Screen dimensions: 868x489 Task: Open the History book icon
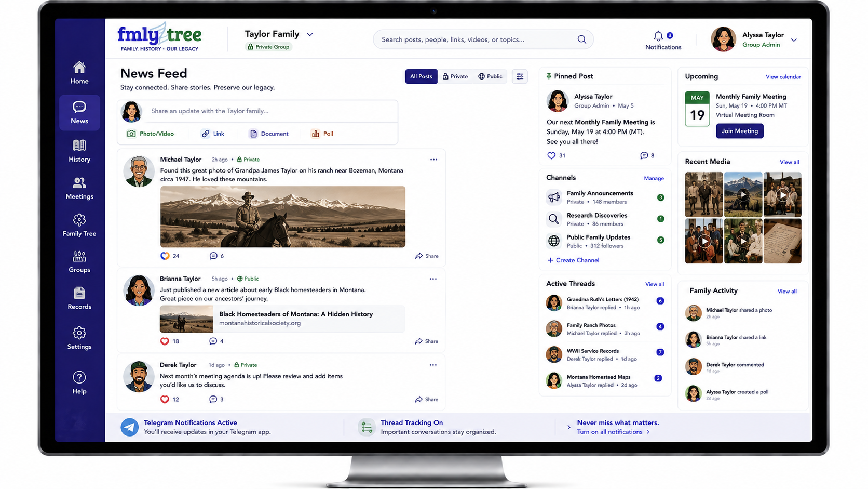pos(79,146)
